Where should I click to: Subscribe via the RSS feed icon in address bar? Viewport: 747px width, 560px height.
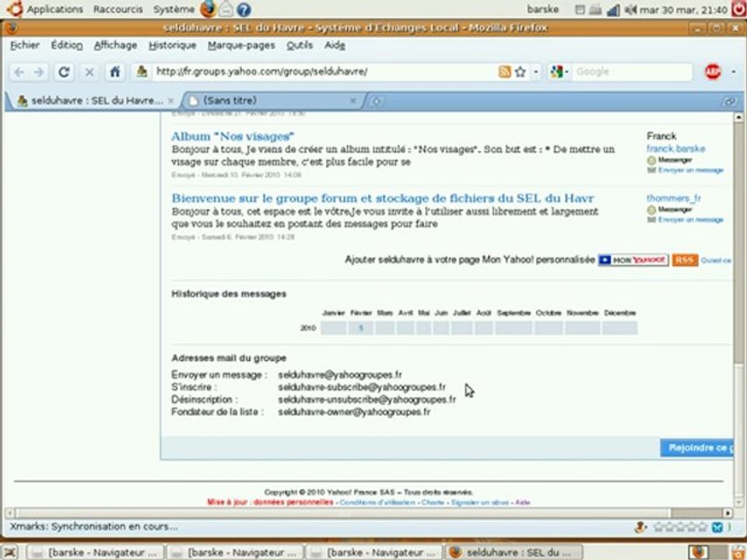[504, 72]
